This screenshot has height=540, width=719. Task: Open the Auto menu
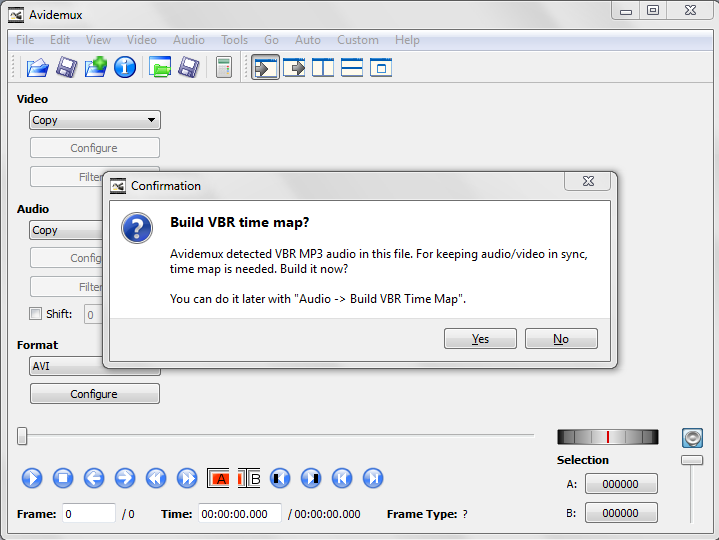click(x=308, y=40)
